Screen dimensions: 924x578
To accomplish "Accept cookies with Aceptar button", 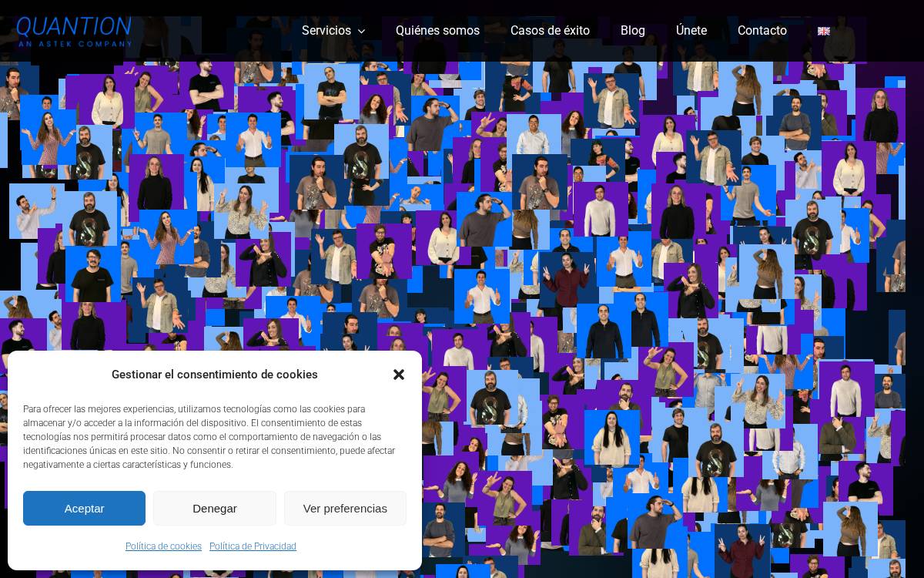I will [x=84, y=509].
